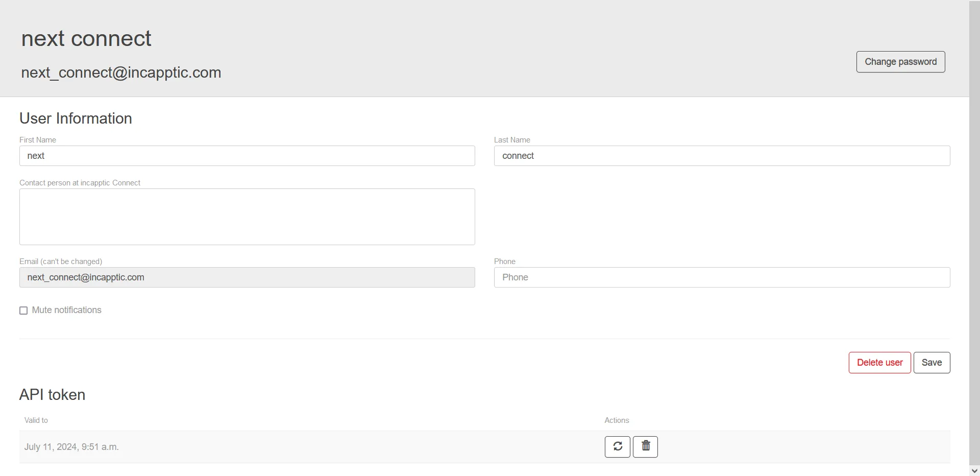
Task: Select the Phone input field
Action: point(722,277)
